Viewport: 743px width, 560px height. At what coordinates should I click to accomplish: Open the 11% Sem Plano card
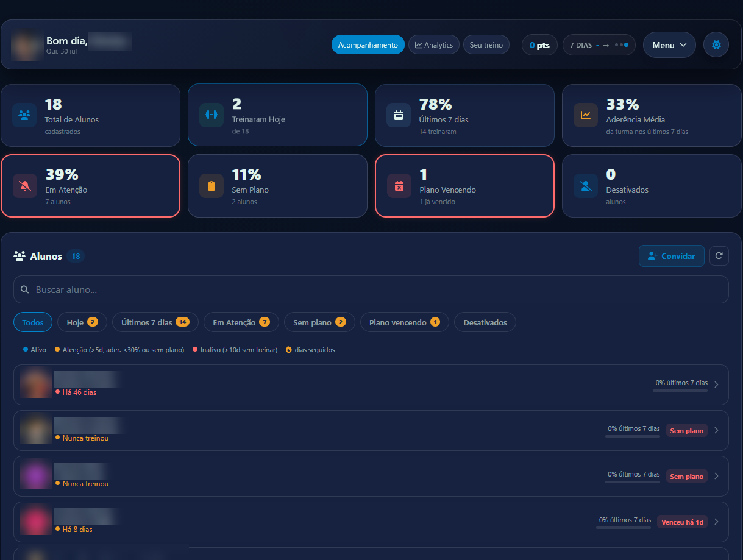click(277, 186)
